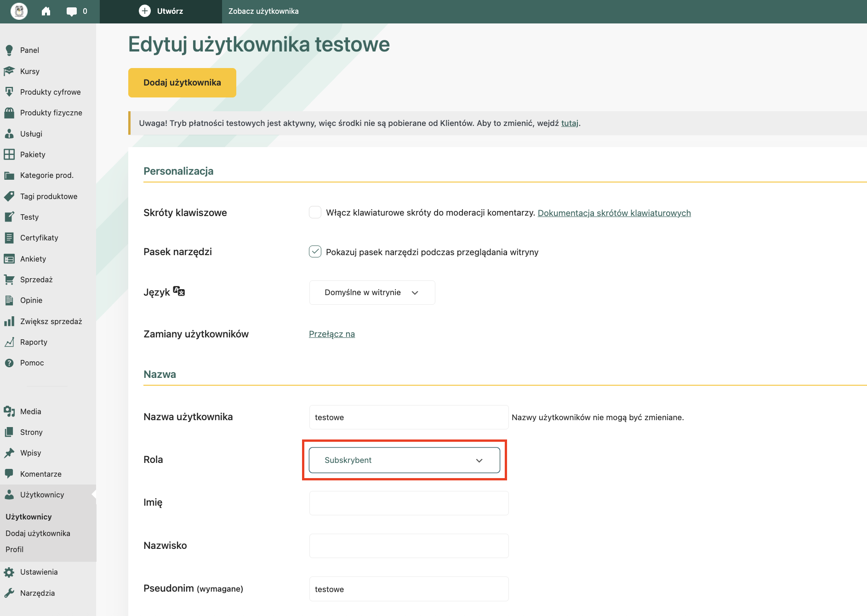Uncheck the show toolbar while browsing checkbox
Viewport: 867px width, 616px height.
[x=315, y=251]
